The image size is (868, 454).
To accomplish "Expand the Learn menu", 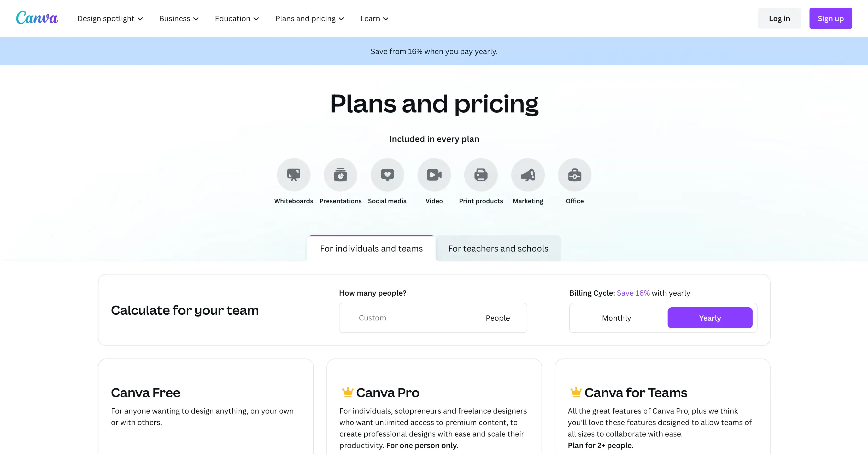I will click(x=374, y=19).
